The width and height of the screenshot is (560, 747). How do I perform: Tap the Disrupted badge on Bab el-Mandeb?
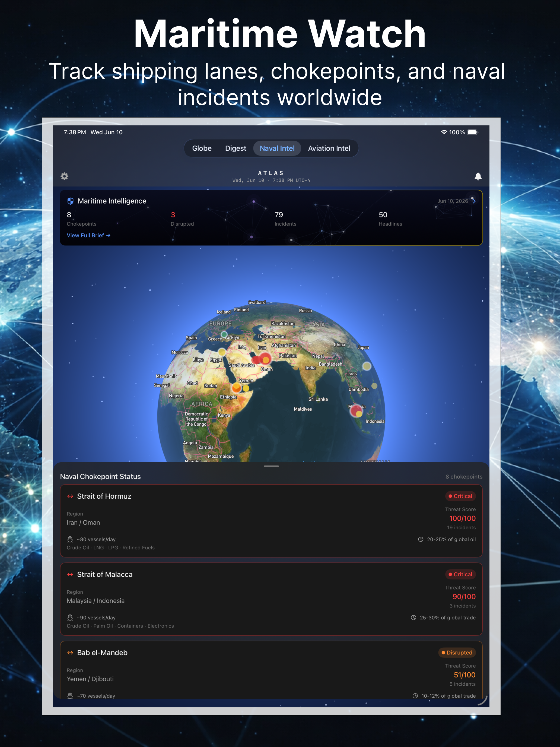(x=457, y=653)
